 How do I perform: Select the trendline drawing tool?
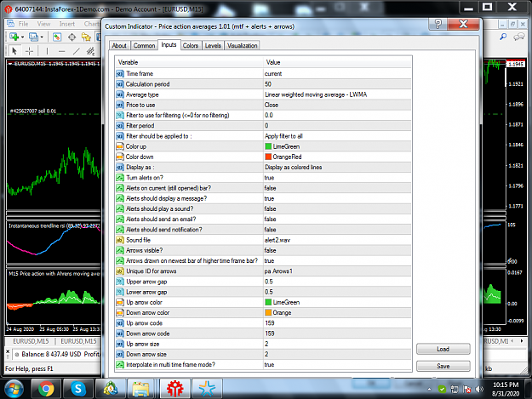tap(77, 51)
